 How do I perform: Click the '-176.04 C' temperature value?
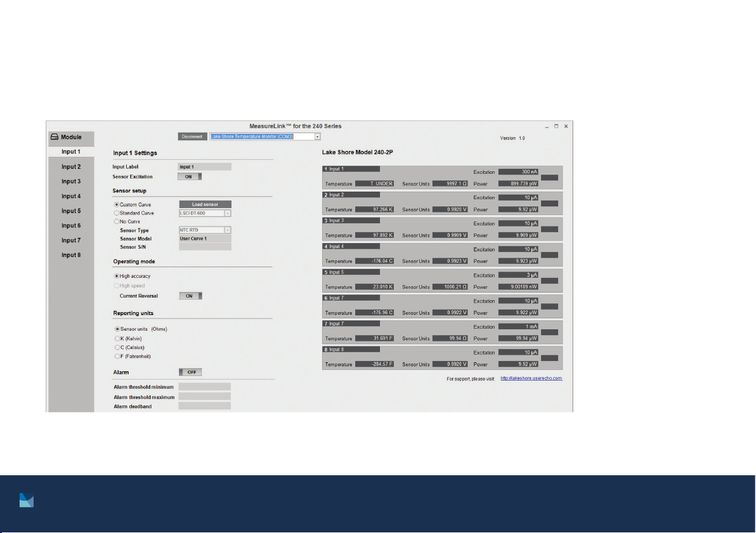point(375,261)
